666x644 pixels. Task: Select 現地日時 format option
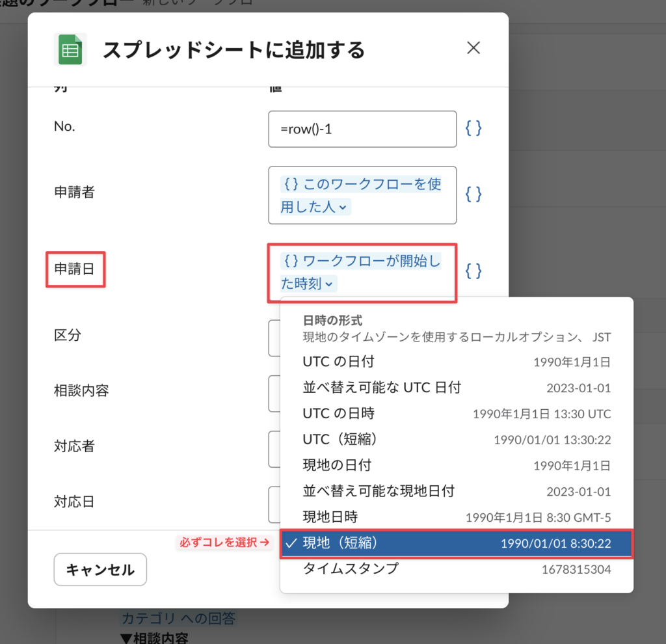[456, 517]
